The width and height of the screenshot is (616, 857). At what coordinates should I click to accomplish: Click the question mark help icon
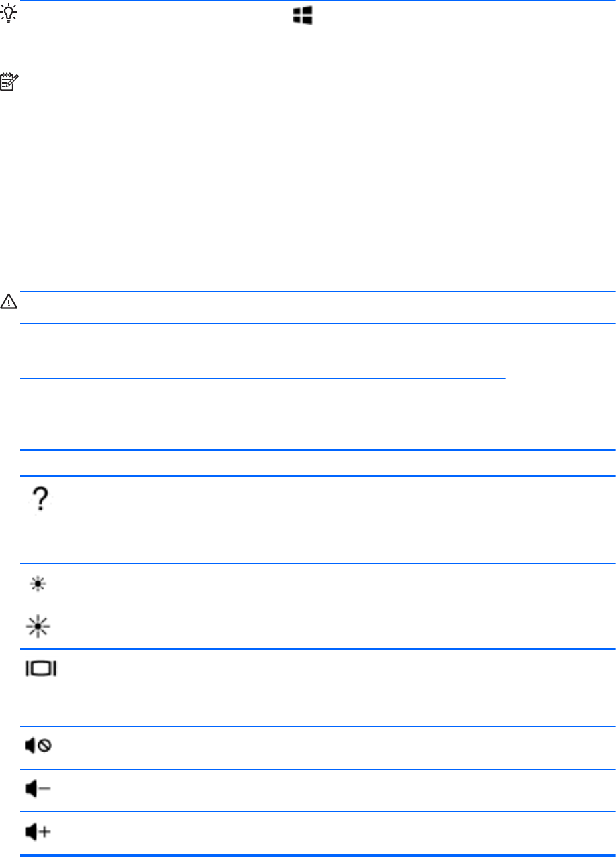click(40, 498)
